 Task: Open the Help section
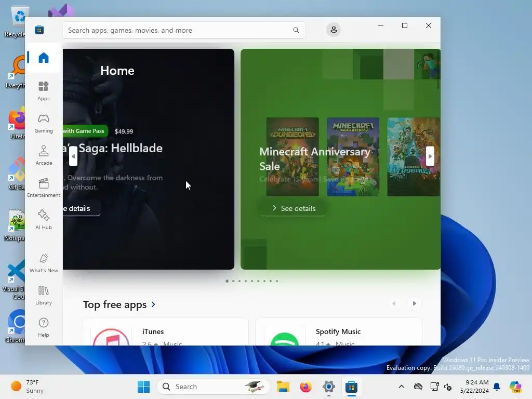(44, 327)
